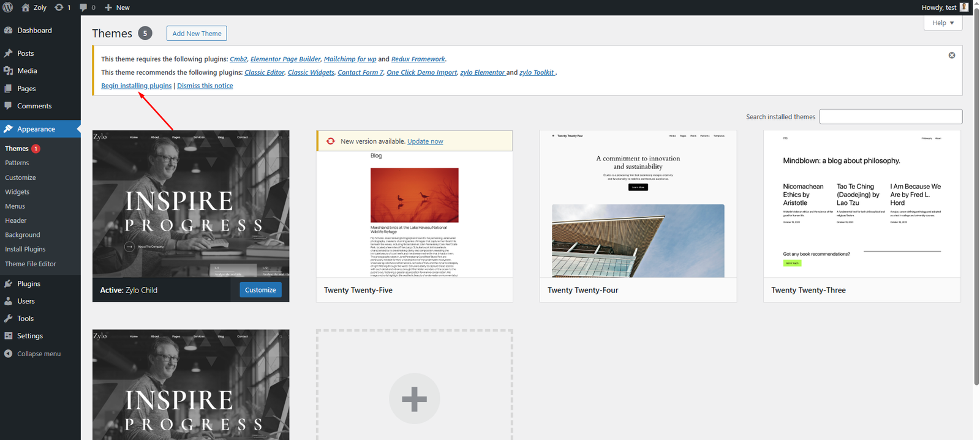Click the comments bubble icon in admin bar
This screenshot has height=440, width=980.
(83, 7)
